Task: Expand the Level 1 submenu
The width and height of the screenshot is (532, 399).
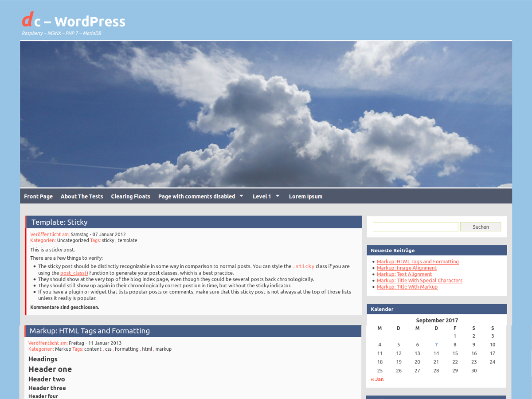Action: [x=262, y=196]
